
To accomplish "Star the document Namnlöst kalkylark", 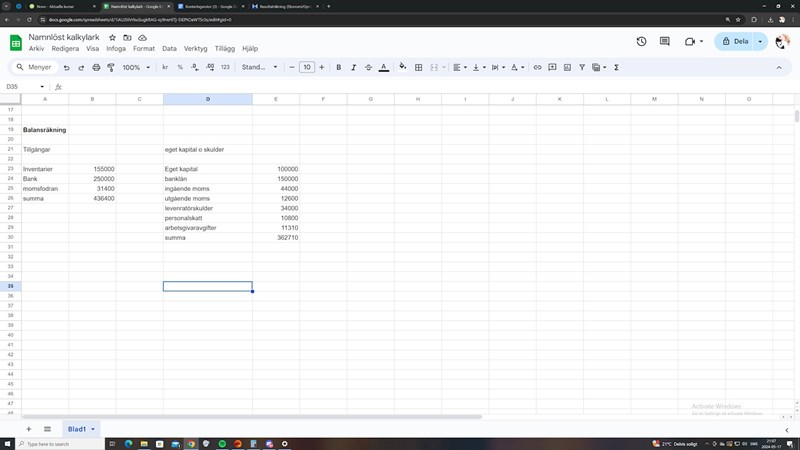I will click(112, 37).
